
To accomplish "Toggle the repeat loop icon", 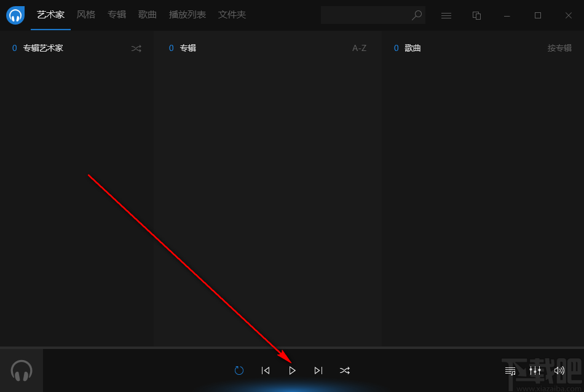I will pyautogui.click(x=239, y=370).
